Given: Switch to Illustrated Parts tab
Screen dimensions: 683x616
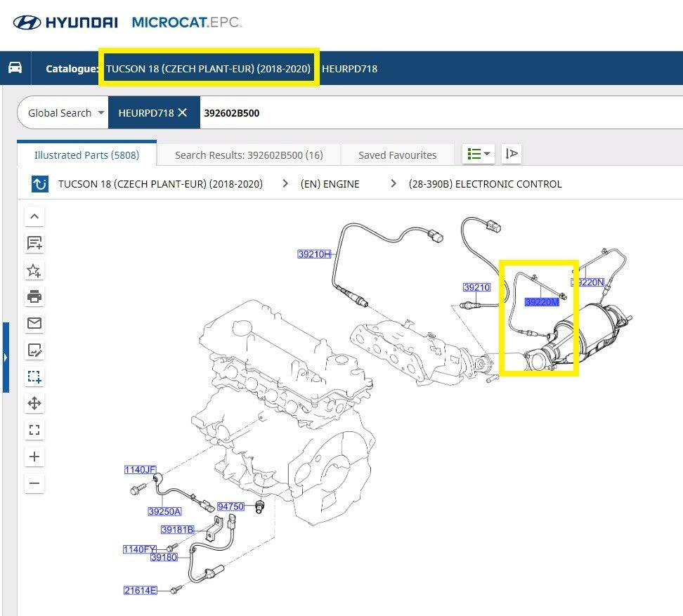Looking at the screenshot, I should pyautogui.click(x=86, y=155).
